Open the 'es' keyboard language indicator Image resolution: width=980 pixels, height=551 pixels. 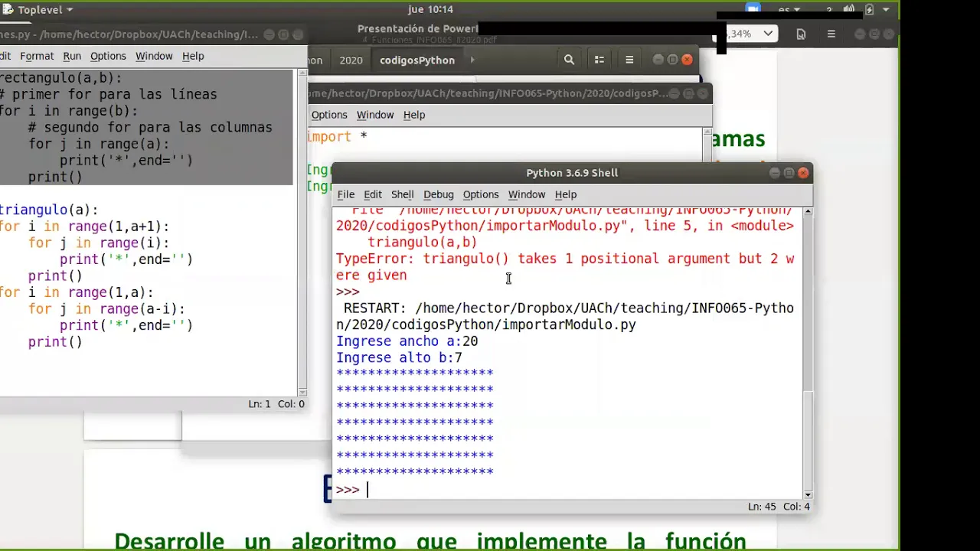(x=789, y=9)
